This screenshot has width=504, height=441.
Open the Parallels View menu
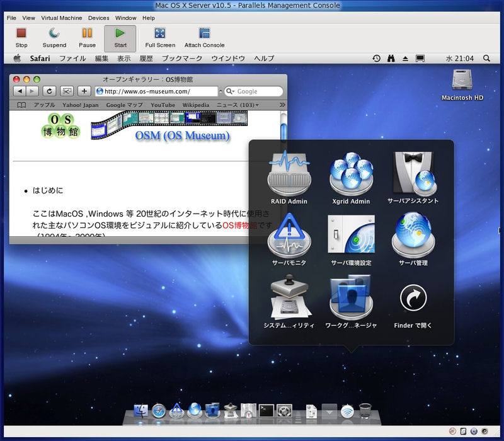[x=28, y=18]
